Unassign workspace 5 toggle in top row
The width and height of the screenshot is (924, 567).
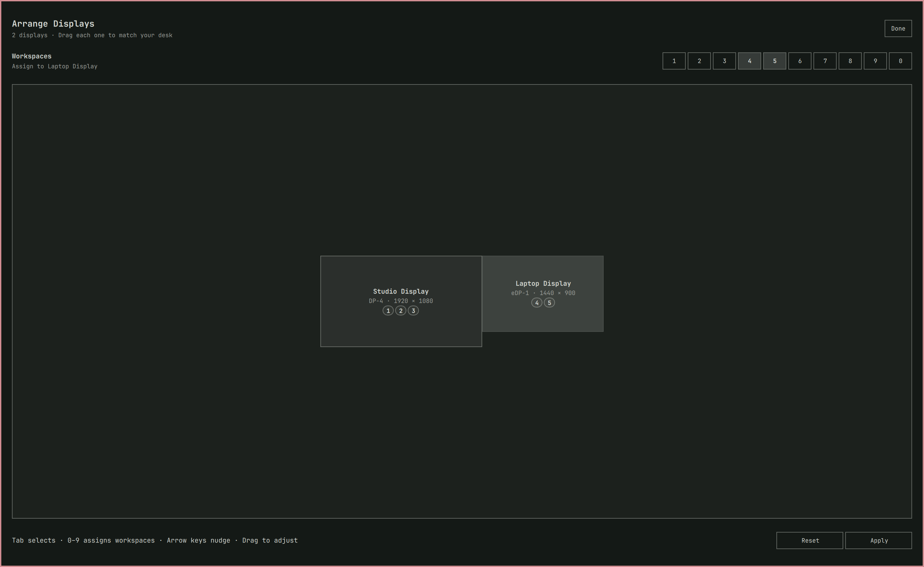pyautogui.click(x=774, y=61)
